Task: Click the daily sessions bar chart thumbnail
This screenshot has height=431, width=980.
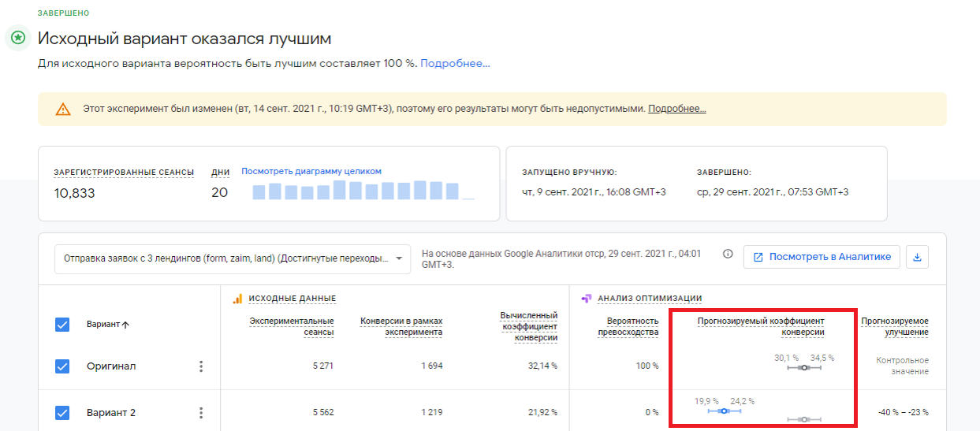Action: click(x=363, y=190)
